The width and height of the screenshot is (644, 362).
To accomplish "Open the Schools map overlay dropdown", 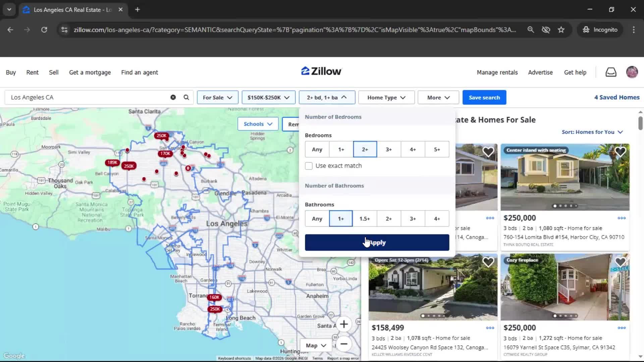I will point(258,124).
